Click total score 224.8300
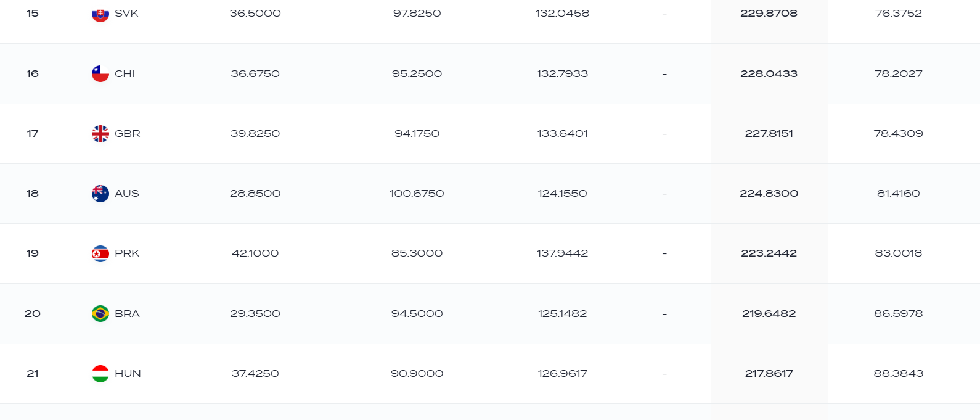Screen dimensions: 980x420 click(x=769, y=193)
